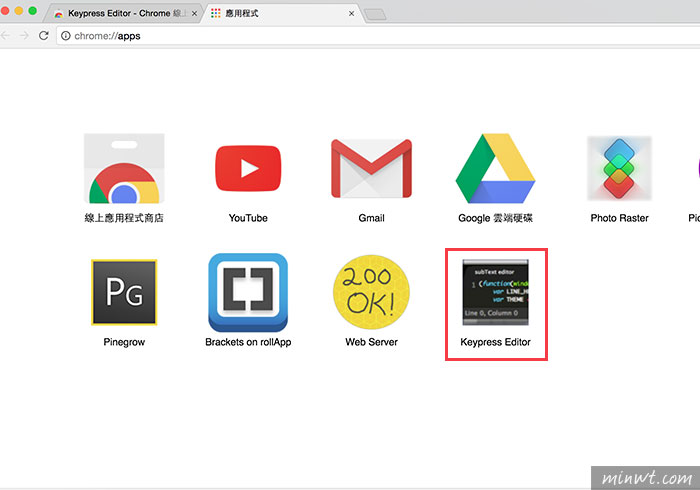Open the Pinegrow app icon
The image size is (700, 490).
pos(124,292)
